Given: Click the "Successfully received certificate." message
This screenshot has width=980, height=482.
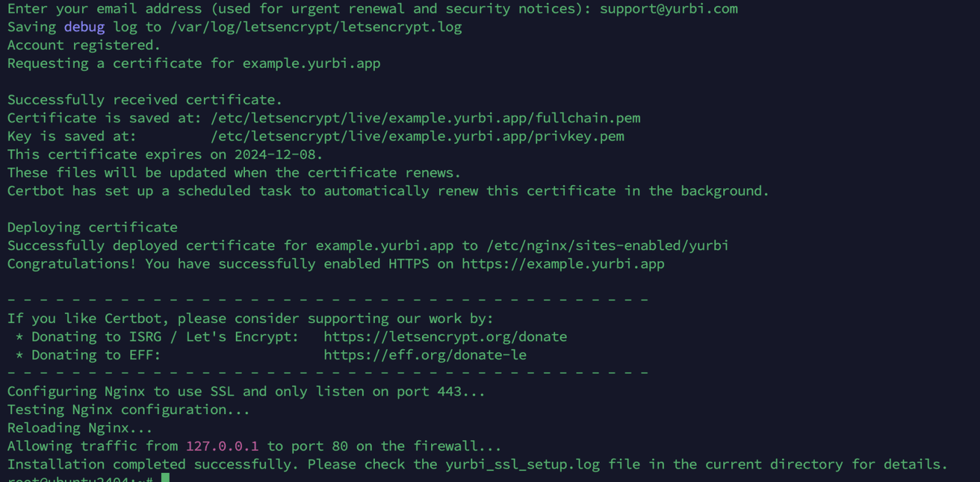Looking at the screenshot, I should coord(145,100).
